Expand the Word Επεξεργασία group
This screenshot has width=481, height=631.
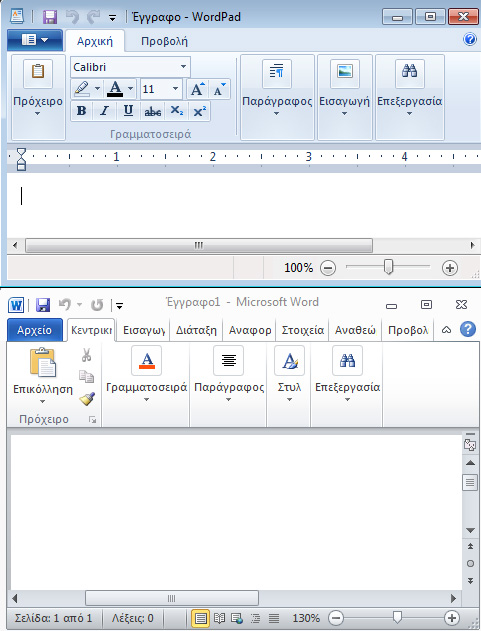click(x=347, y=375)
